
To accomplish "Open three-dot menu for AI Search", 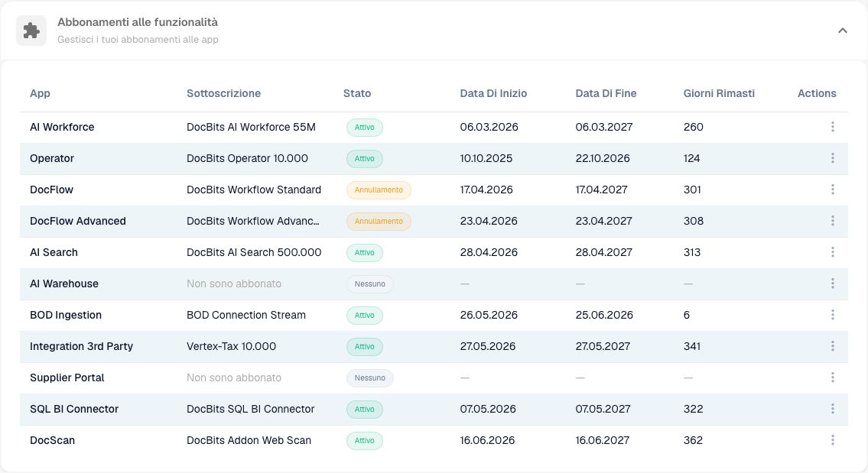I will click(833, 252).
